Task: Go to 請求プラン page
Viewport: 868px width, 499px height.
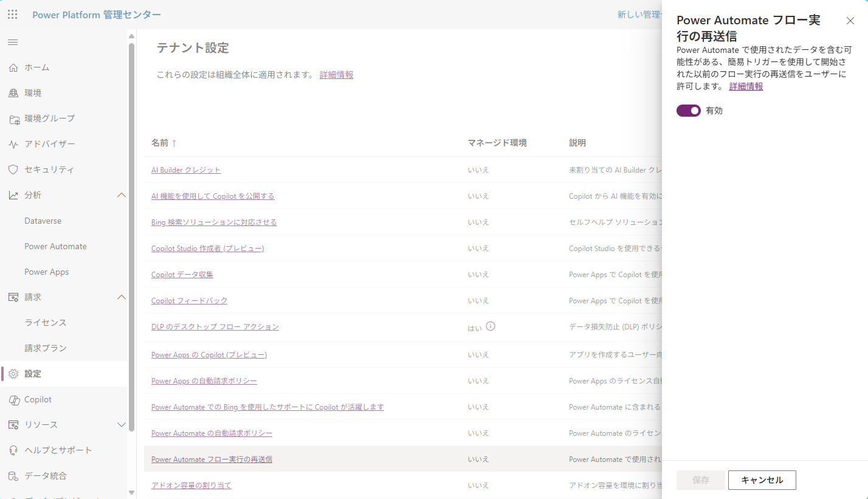Action: 46,348
